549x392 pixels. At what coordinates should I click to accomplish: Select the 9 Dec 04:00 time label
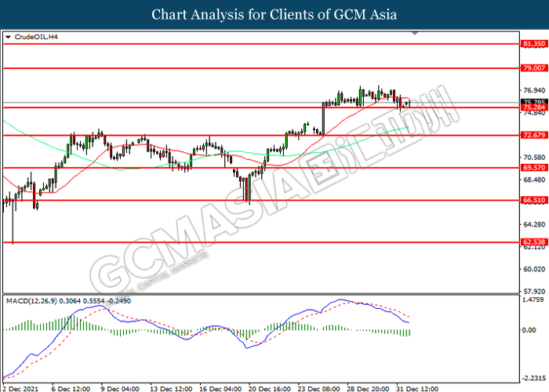pyautogui.click(x=120, y=389)
